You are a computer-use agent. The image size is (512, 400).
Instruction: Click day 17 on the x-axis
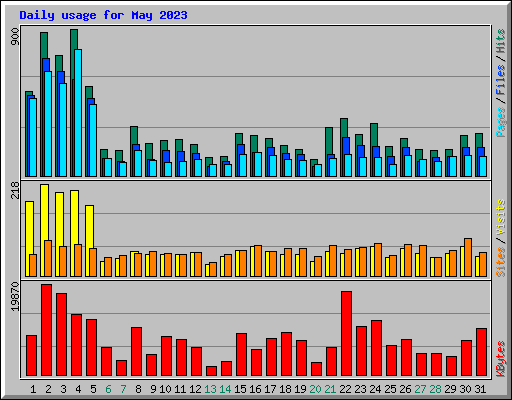[270, 389]
